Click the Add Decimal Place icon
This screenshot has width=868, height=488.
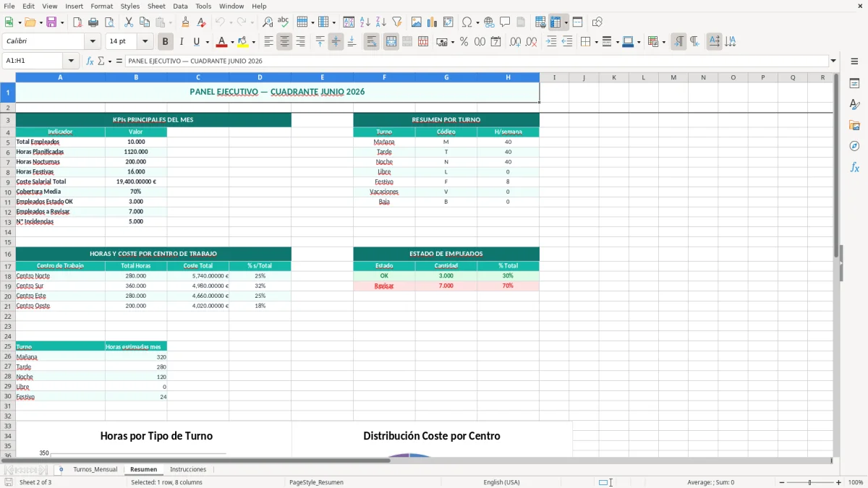pos(515,42)
